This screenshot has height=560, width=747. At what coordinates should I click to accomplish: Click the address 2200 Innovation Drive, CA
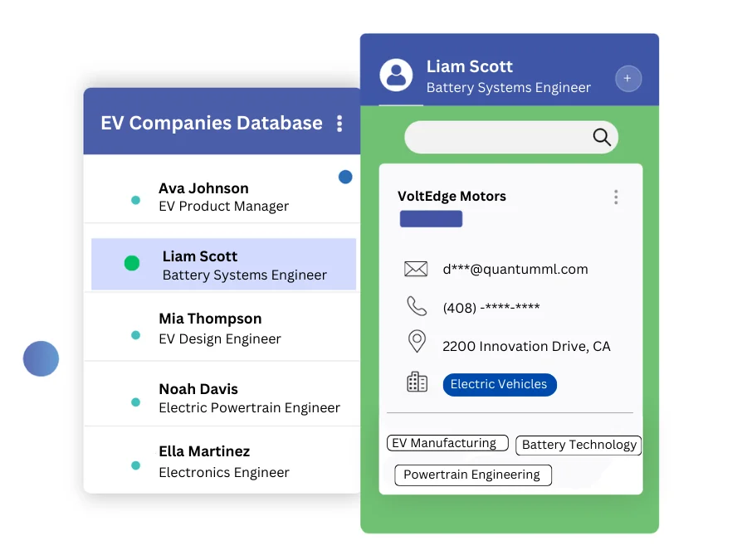click(x=526, y=346)
